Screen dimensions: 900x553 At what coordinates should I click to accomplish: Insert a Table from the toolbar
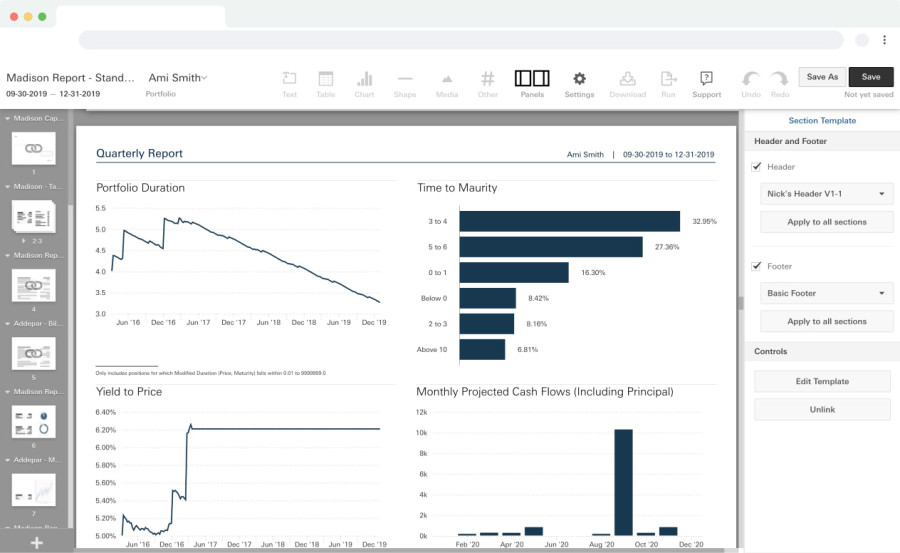tap(325, 79)
